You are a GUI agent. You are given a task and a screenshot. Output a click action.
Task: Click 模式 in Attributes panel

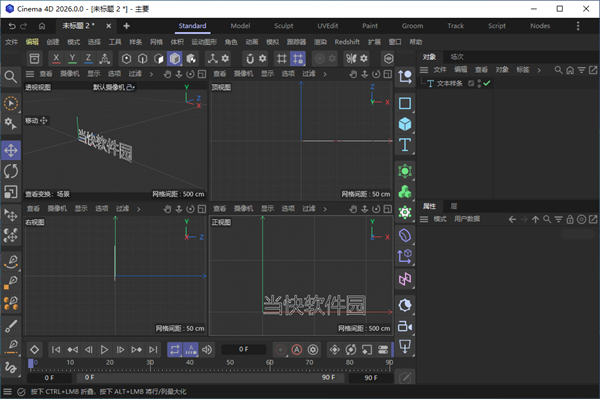click(440, 219)
